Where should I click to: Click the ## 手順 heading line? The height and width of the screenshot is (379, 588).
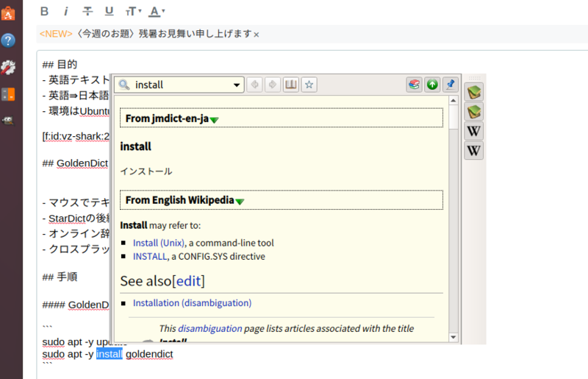(x=60, y=277)
